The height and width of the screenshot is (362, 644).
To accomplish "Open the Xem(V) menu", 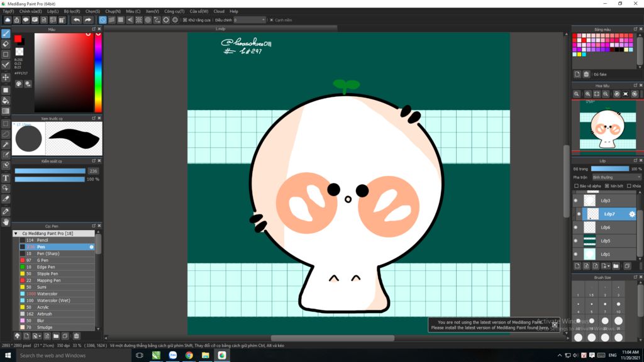I will (x=152, y=11).
